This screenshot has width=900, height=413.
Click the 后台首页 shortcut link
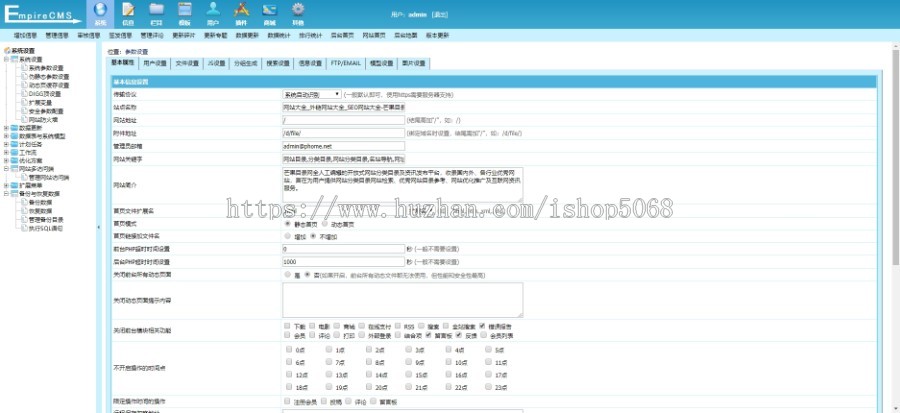point(342,36)
